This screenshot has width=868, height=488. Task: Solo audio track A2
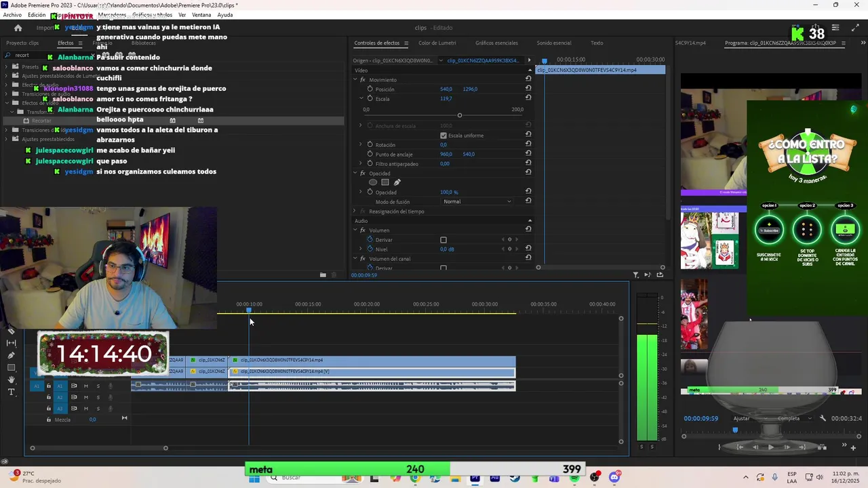(98, 397)
